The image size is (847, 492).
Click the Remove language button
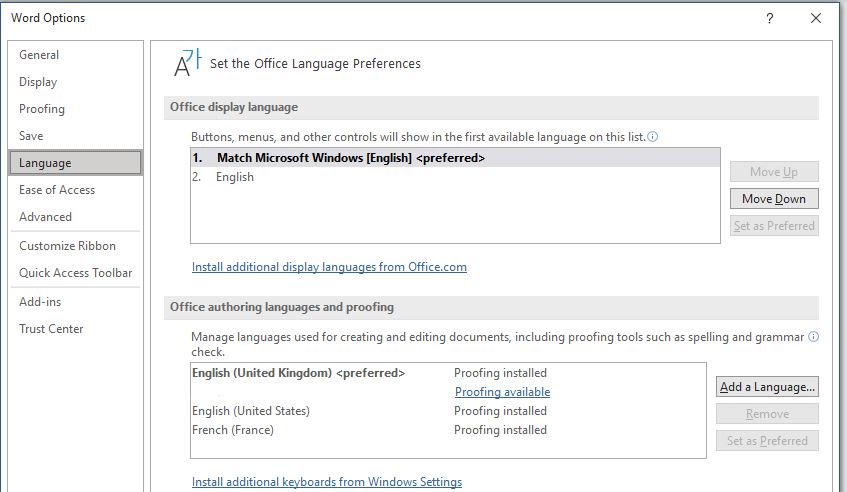coord(767,414)
